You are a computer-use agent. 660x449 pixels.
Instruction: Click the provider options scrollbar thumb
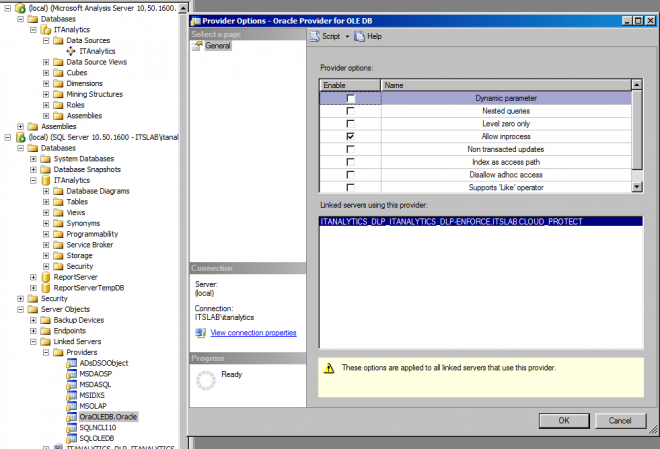click(x=637, y=130)
